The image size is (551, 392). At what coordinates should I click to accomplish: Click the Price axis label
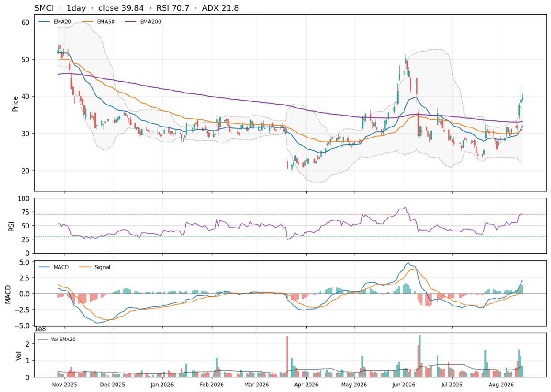(15, 104)
